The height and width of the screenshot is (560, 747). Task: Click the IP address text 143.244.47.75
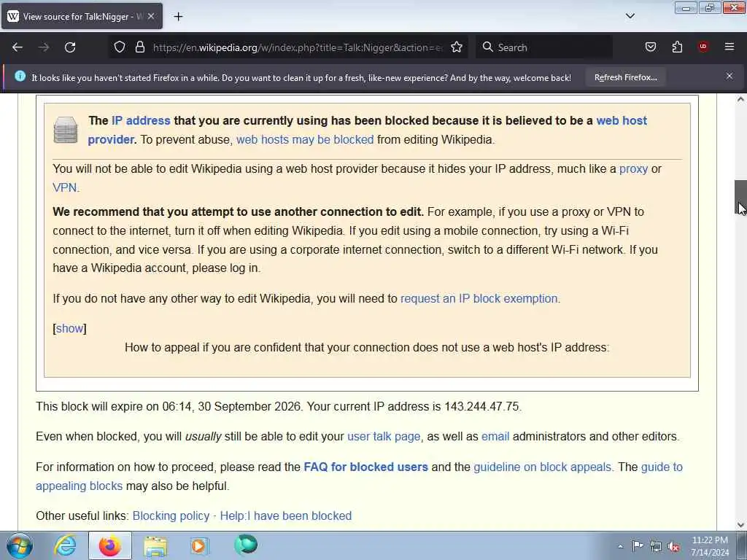[x=481, y=407]
